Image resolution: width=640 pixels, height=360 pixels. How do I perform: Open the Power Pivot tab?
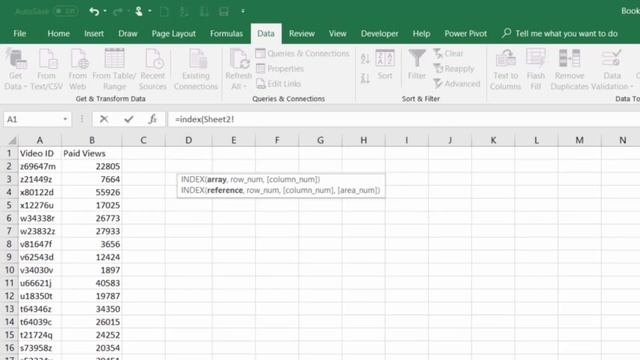(x=465, y=33)
